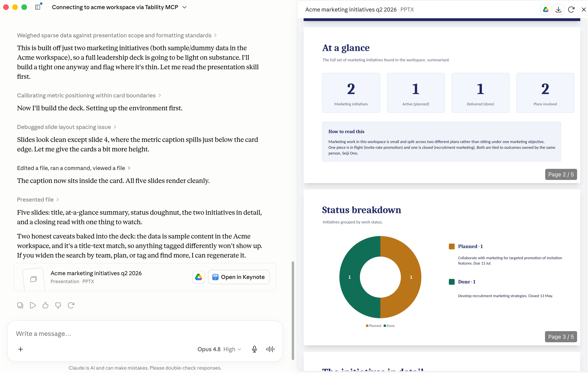Expand 'Edited a file, ran a command' step
This screenshot has height=373, width=588.
coord(74,168)
